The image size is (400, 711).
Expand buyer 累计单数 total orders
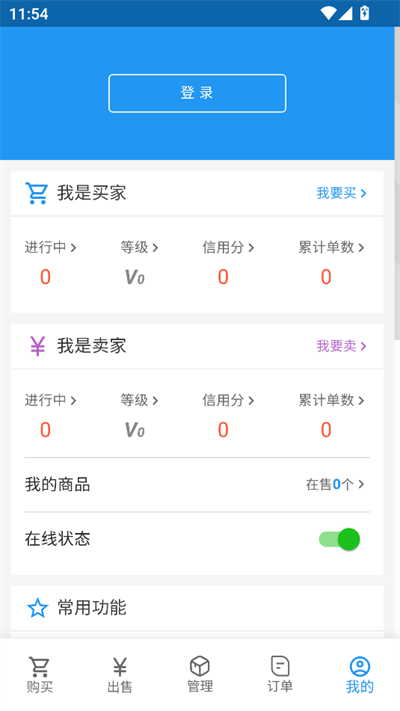331,248
